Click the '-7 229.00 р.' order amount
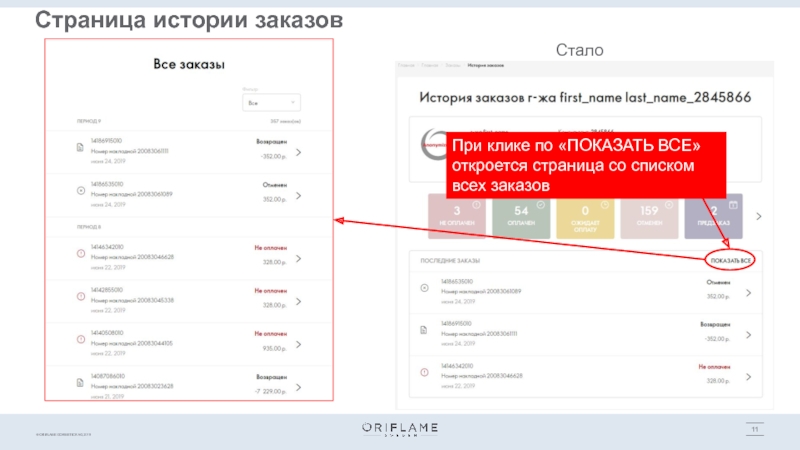The height and width of the screenshot is (450, 800). click(x=271, y=391)
